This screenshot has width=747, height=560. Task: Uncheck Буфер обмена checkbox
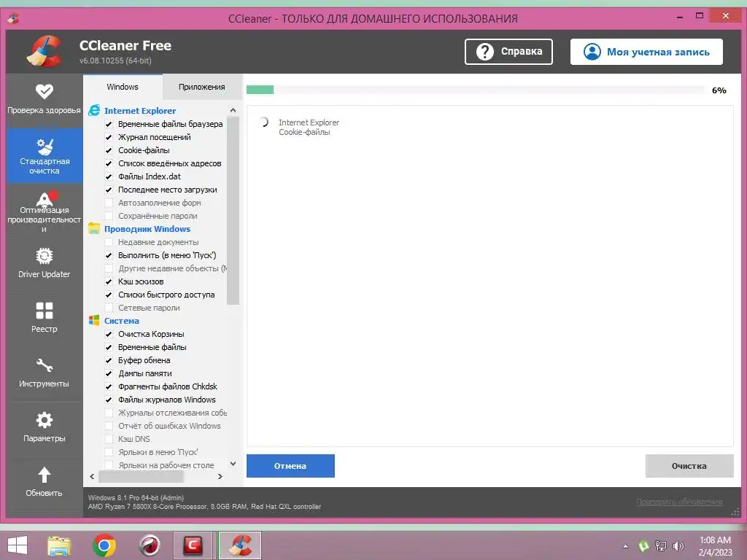[x=109, y=360]
